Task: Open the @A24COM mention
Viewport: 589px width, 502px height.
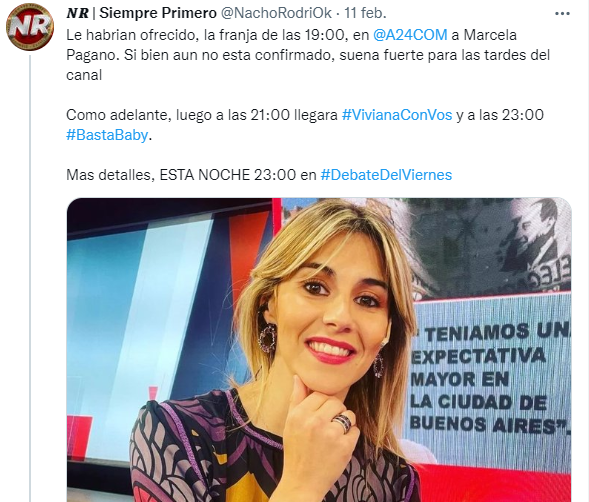Action: click(x=410, y=35)
